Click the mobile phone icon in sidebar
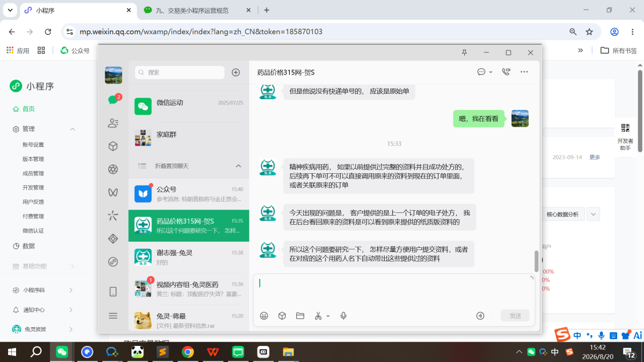 pyautogui.click(x=113, y=292)
